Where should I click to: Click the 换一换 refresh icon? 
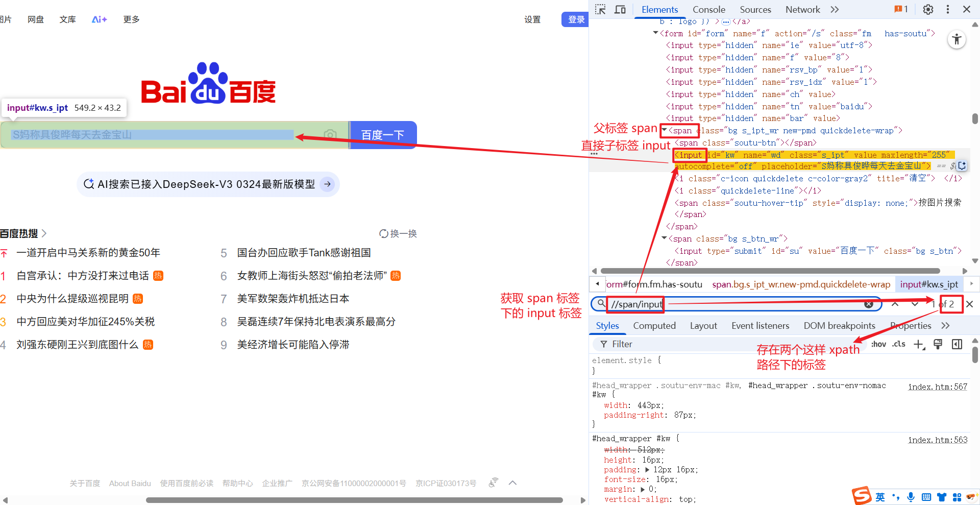click(x=384, y=233)
